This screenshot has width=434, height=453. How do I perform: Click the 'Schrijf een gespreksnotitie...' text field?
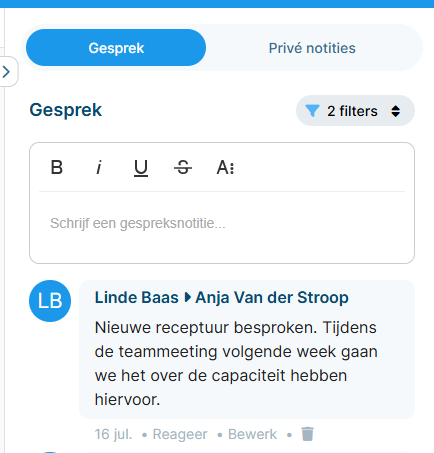pyautogui.click(x=222, y=227)
